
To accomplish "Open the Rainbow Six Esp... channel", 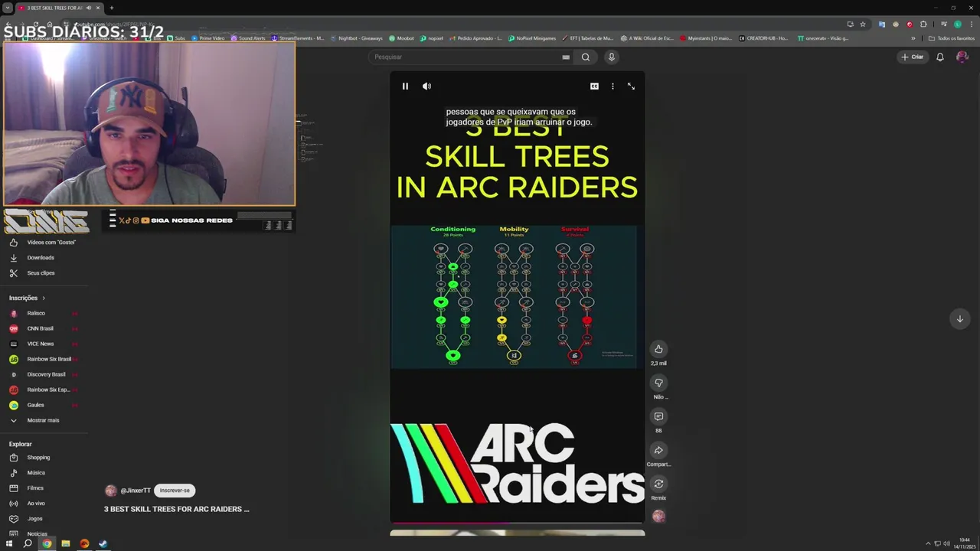I will tap(44, 390).
